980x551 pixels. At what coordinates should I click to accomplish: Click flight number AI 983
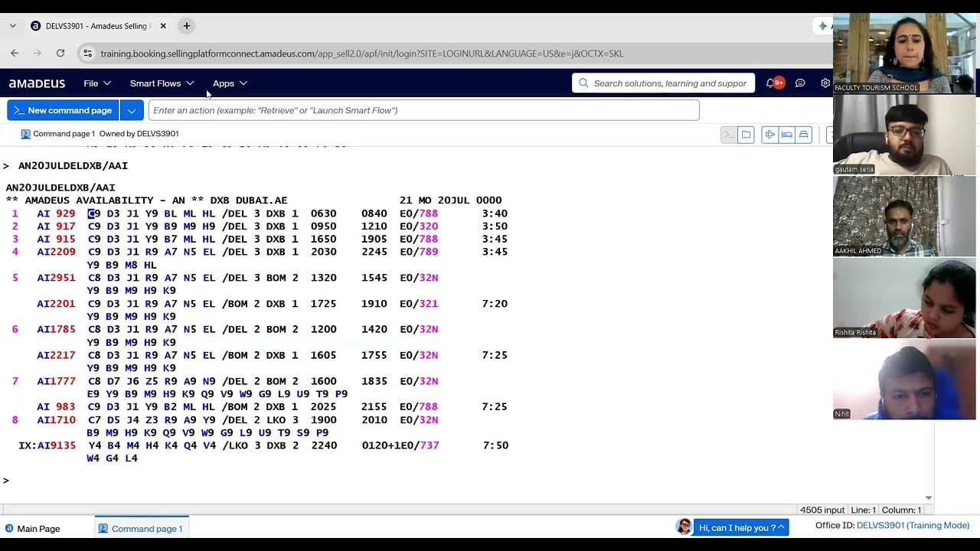[x=56, y=406]
